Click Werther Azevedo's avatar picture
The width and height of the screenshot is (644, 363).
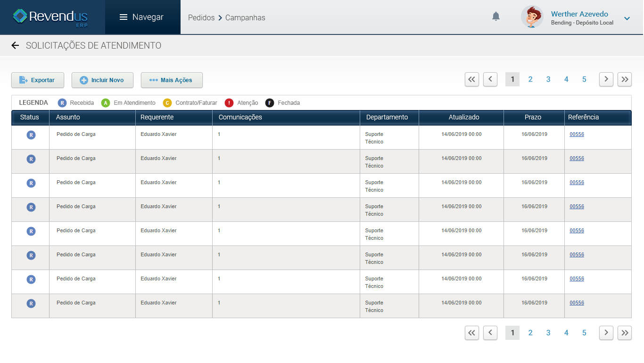click(532, 17)
